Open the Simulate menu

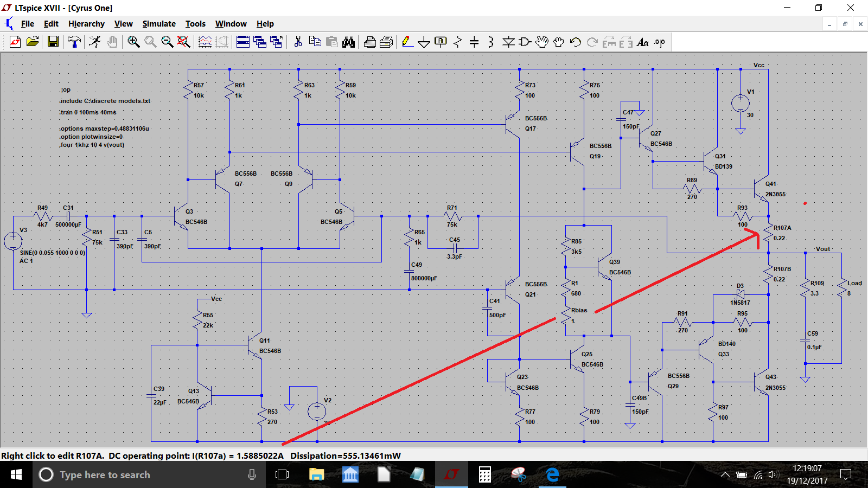[159, 24]
